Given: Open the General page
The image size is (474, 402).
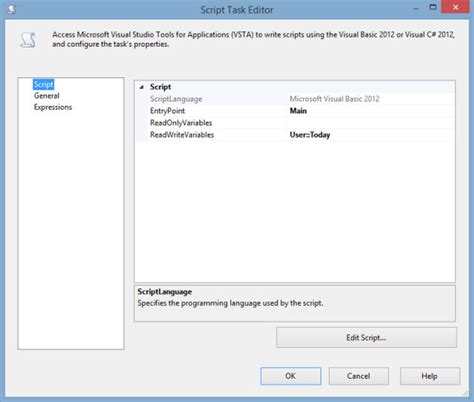Looking at the screenshot, I should (x=46, y=96).
